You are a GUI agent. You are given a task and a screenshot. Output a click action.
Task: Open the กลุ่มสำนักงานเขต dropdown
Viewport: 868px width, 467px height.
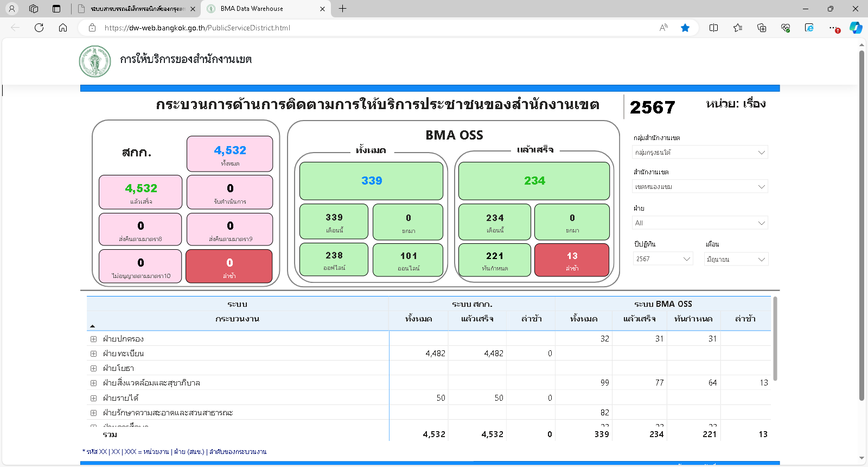point(700,153)
